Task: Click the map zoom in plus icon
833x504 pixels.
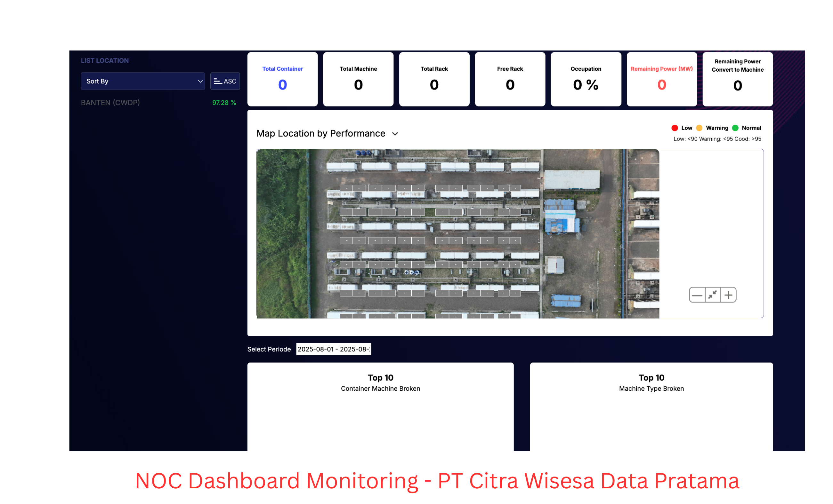Action: click(x=728, y=295)
